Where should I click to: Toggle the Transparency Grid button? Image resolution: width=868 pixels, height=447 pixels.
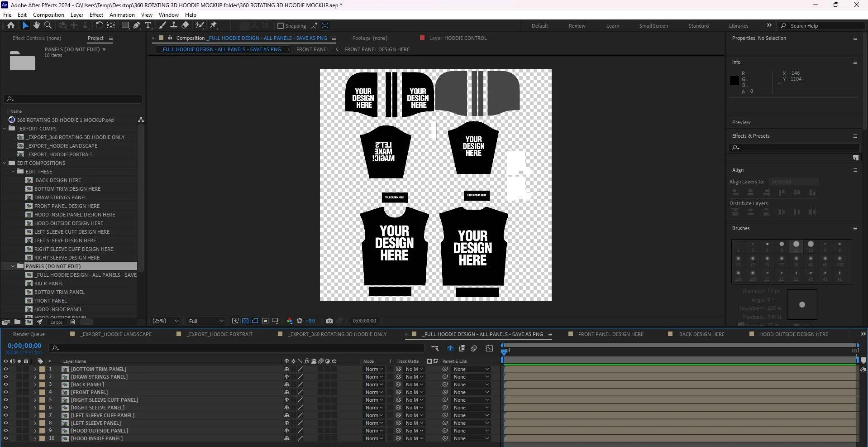coord(245,321)
